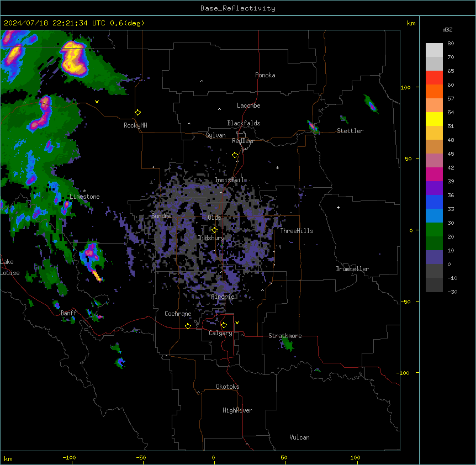The height and width of the screenshot is (465, 476).
Task: Click the yellow diamond marker below Cochrane
Action: [188, 326]
